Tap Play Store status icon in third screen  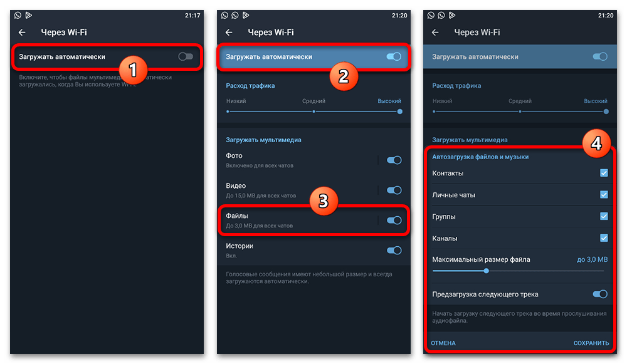click(452, 15)
